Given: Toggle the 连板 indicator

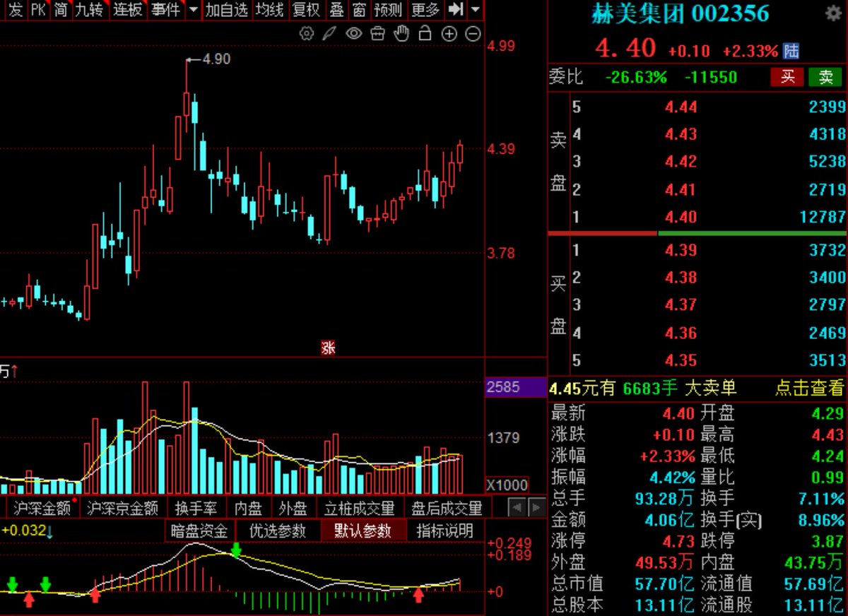Looking at the screenshot, I should click(129, 10).
